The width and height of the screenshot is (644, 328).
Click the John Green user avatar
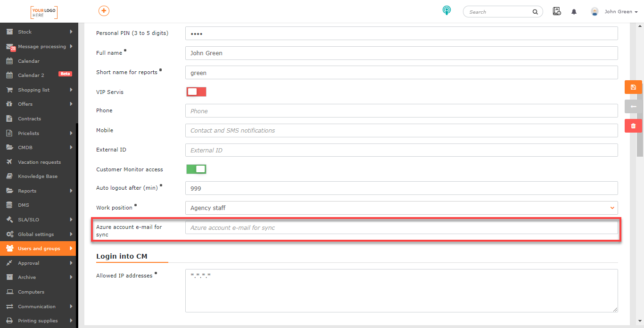(x=594, y=12)
